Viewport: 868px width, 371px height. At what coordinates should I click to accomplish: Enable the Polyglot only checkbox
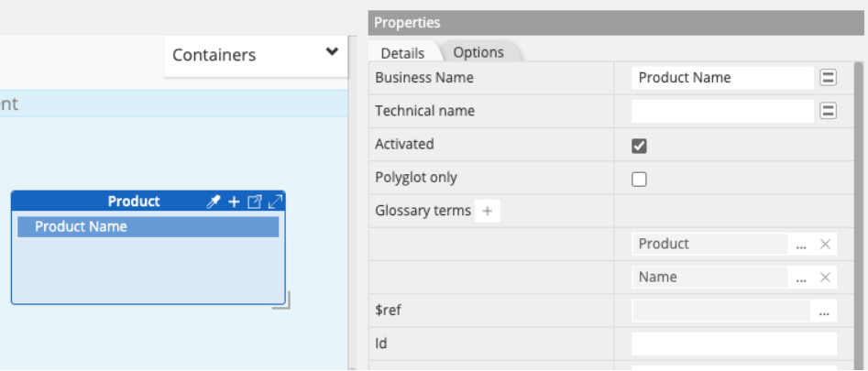[x=640, y=179]
